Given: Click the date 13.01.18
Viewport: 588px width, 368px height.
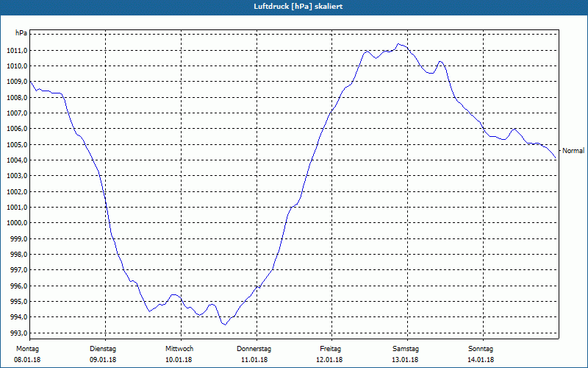Looking at the screenshot, I should [x=405, y=360].
